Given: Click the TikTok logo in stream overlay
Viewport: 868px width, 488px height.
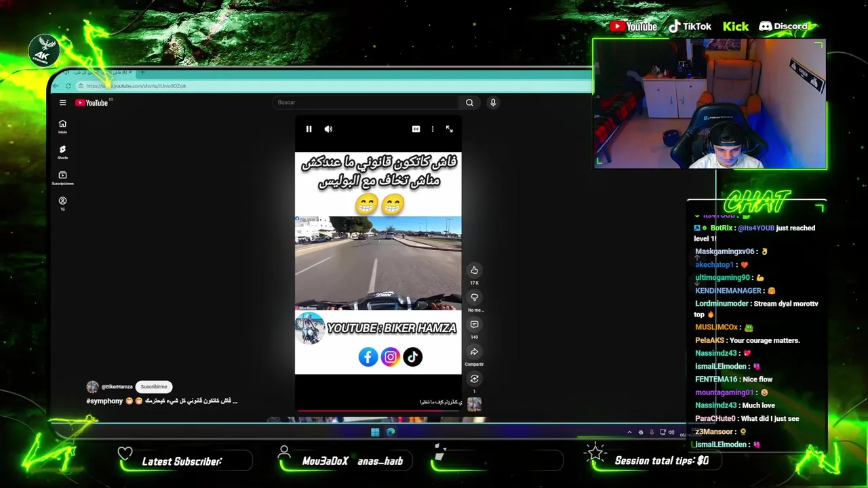Looking at the screenshot, I should click(690, 26).
